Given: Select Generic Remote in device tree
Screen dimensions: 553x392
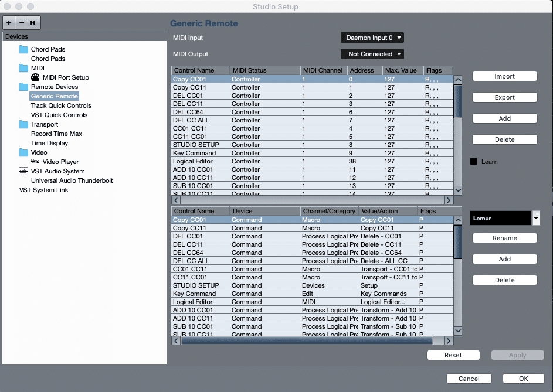Looking at the screenshot, I should (55, 96).
